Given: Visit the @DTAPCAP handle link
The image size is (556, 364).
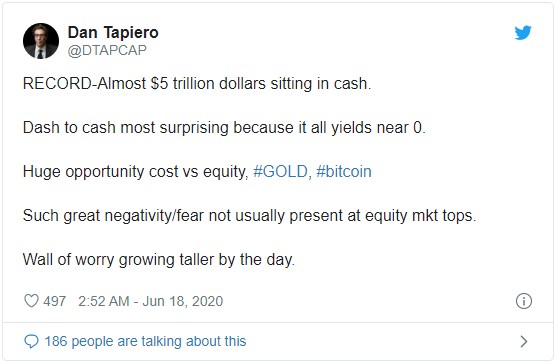Looking at the screenshot, I should click(x=107, y=50).
